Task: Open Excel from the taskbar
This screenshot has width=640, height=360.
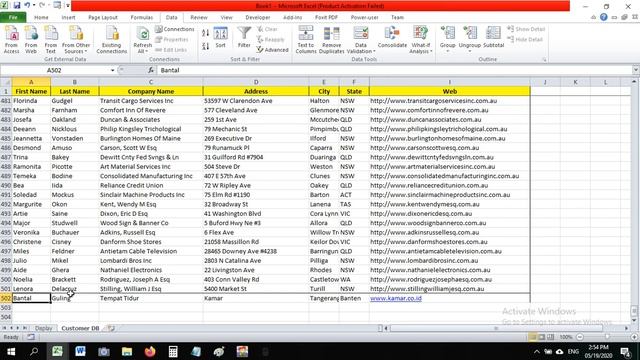Action: [57, 351]
